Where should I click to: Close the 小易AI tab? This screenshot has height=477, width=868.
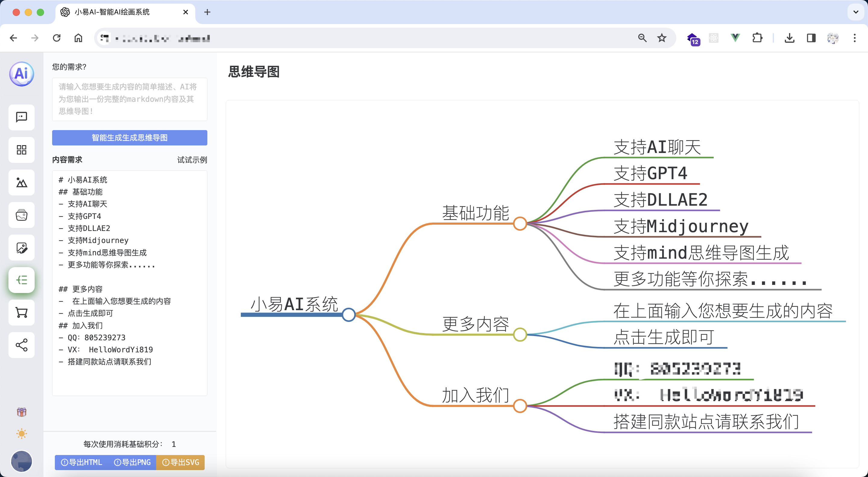click(185, 12)
